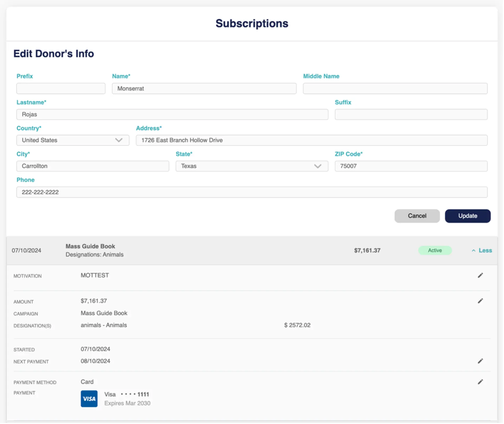Edit the Next Payment date pencil
The image size is (504, 424).
(480, 361)
